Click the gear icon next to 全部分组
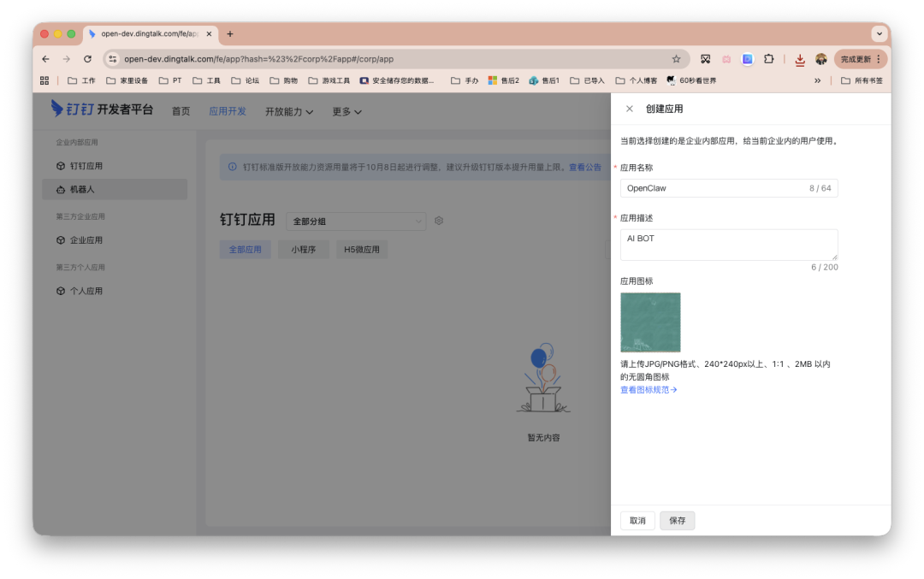Viewport: 924px width, 579px height. pyautogui.click(x=439, y=221)
